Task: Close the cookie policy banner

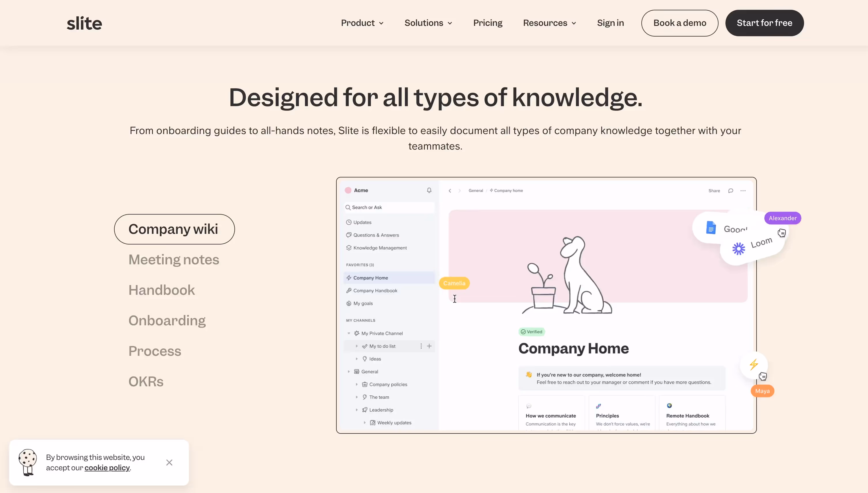Action: [169, 463]
